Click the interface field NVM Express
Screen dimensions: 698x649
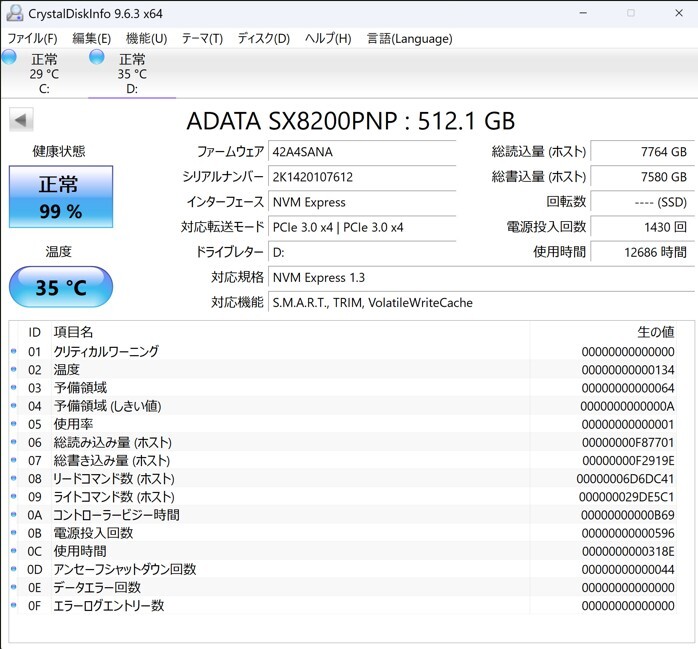[x=362, y=202]
